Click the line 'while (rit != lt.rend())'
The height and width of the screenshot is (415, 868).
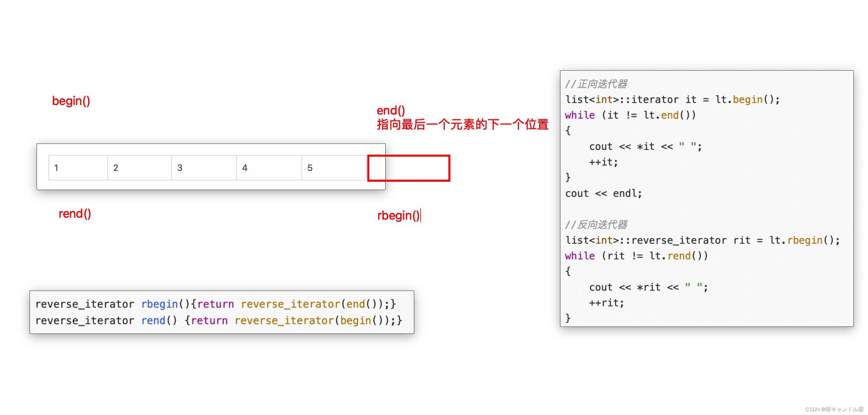(637, 256)
